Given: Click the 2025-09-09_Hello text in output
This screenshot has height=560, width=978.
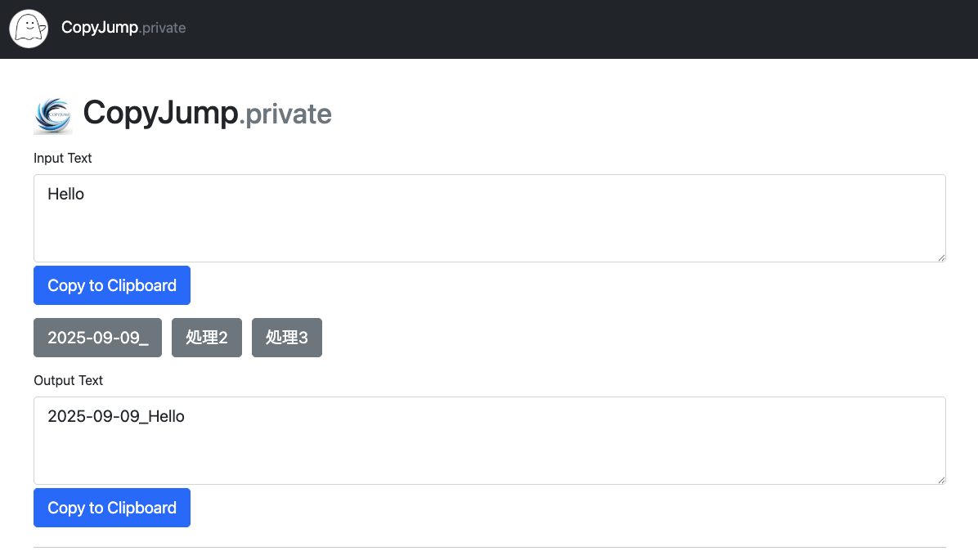Looking at the screenshot, I should tap(116, 417).
